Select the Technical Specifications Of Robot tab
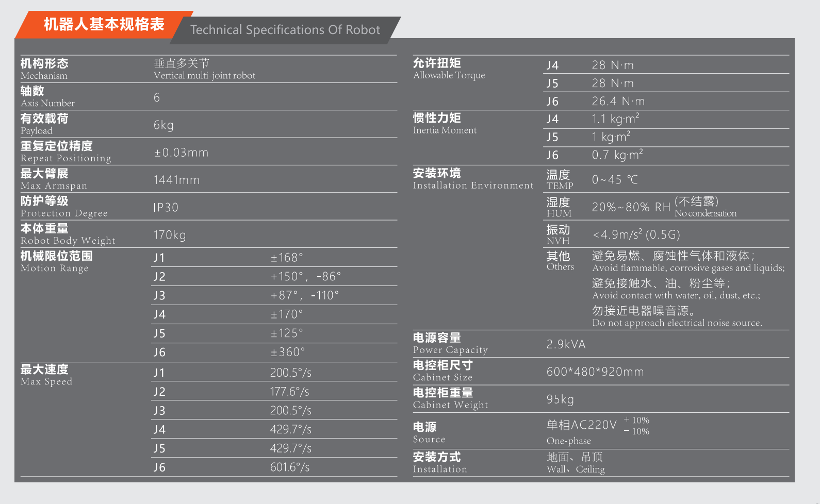The image size is (820, 504). [285, 30]
